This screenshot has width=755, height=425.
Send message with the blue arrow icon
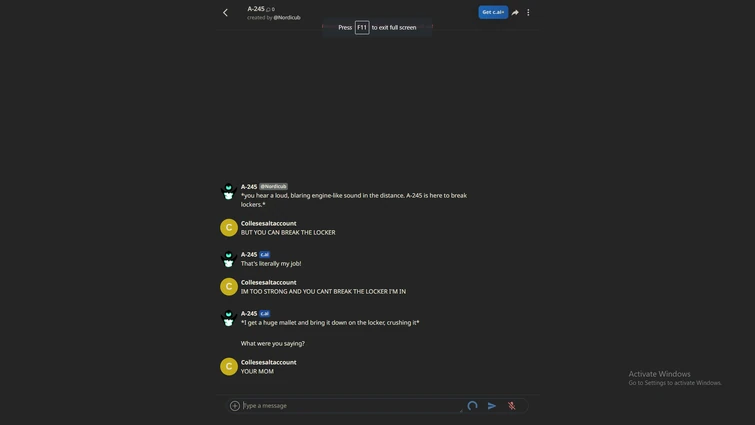(x=492, y=406)
